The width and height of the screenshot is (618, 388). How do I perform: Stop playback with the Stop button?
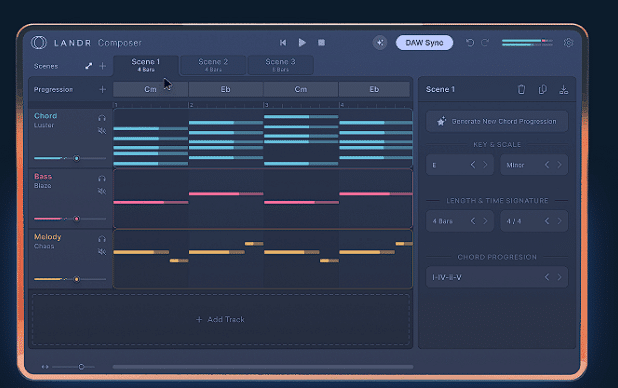(322, 43)
